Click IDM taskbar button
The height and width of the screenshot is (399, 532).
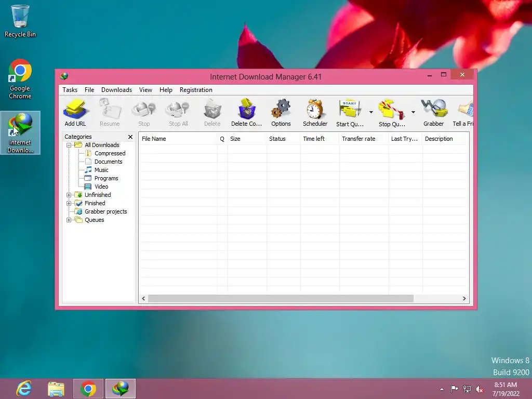121,389
